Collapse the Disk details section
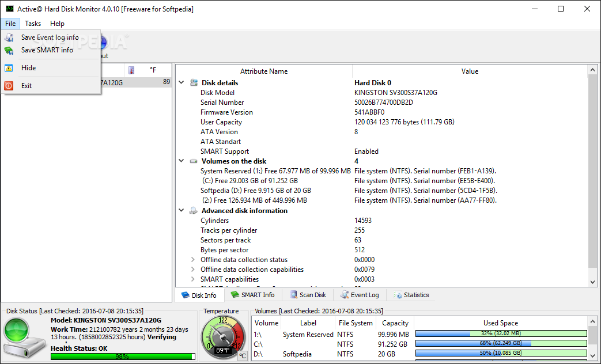The width and height of the screenshot is (601, 364). [182, 82]
